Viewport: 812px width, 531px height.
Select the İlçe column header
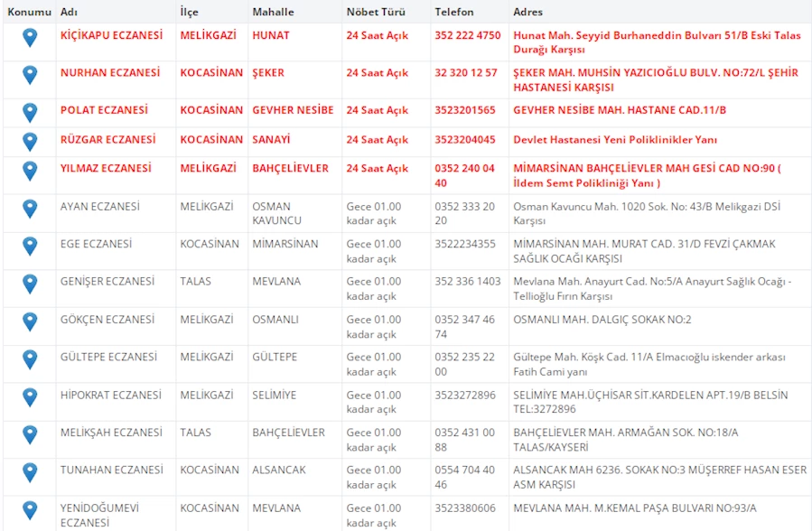coord(189,12)
